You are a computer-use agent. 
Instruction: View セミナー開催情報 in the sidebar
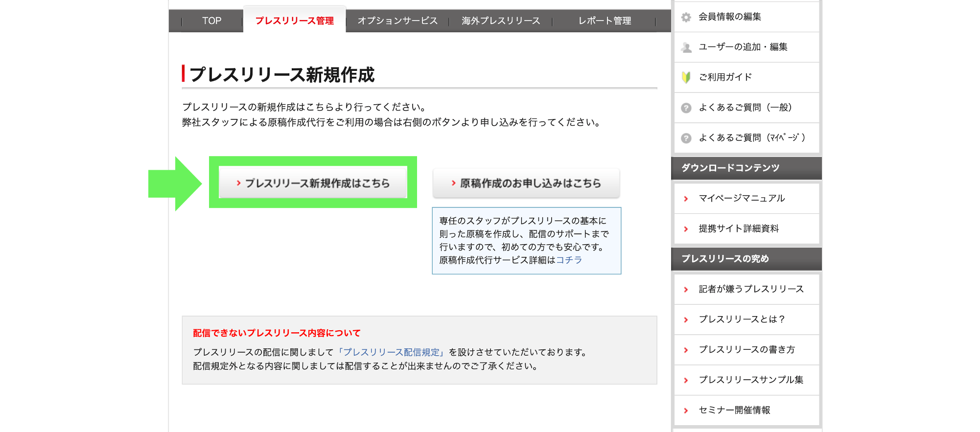tap(734, 410)
